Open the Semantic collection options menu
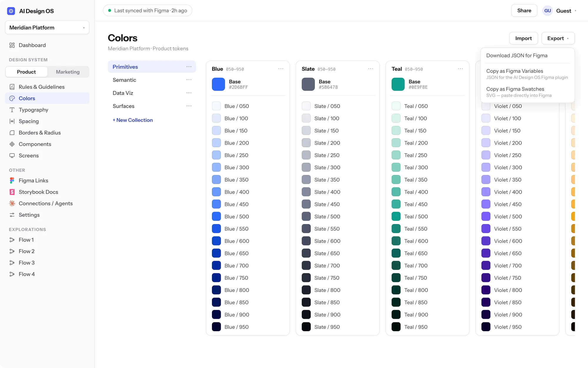This screenshot has width=588, height=368. tap(189, 80)
